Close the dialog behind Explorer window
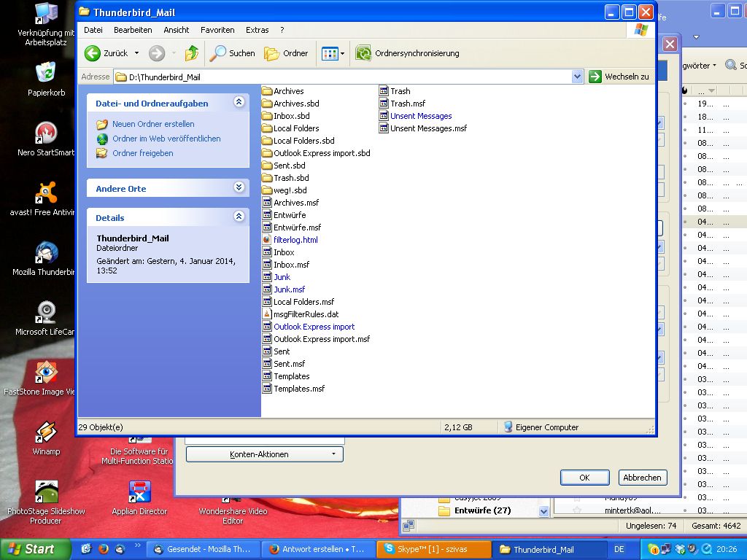Screen dimensions: 747x560 pyautogui.click(x=670, y=44)
